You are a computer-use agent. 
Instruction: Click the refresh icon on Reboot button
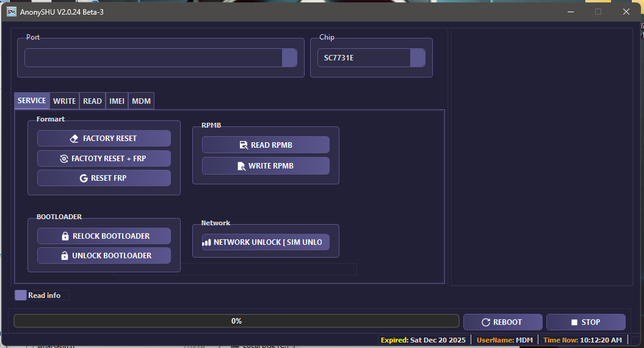tap(486, 322)
